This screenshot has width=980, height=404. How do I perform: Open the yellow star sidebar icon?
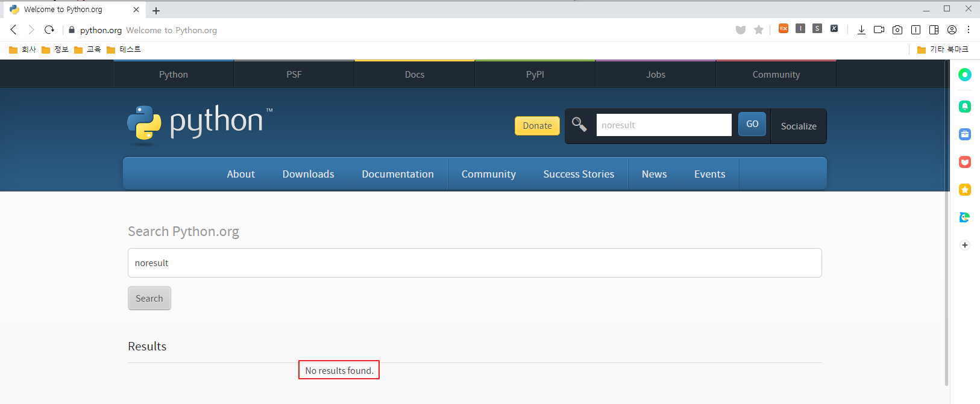(x=965, y=190)
